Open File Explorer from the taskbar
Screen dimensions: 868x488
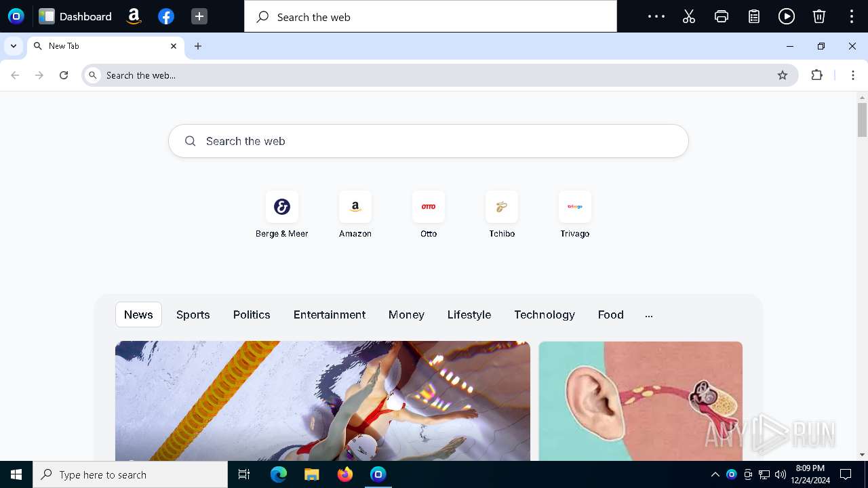point(312,474)
